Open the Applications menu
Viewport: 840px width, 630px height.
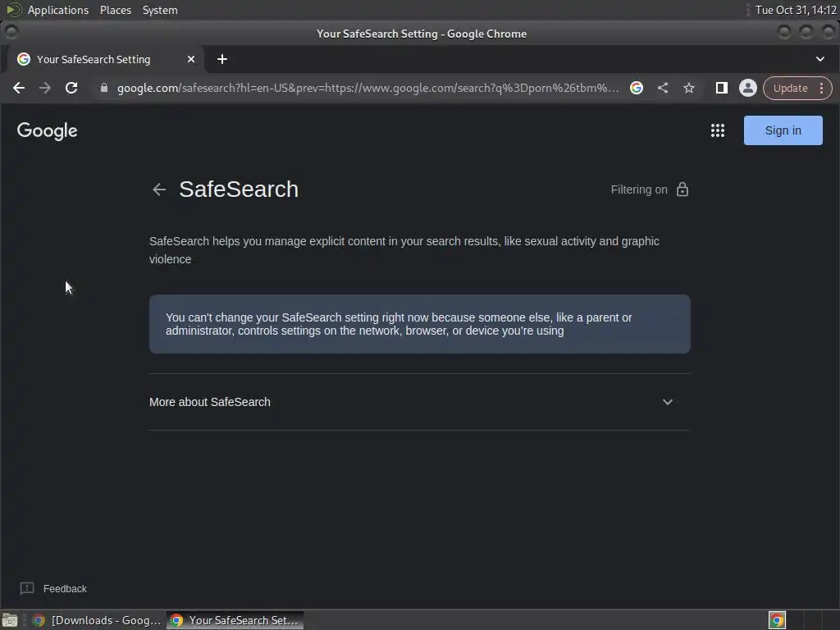point(58,10)
